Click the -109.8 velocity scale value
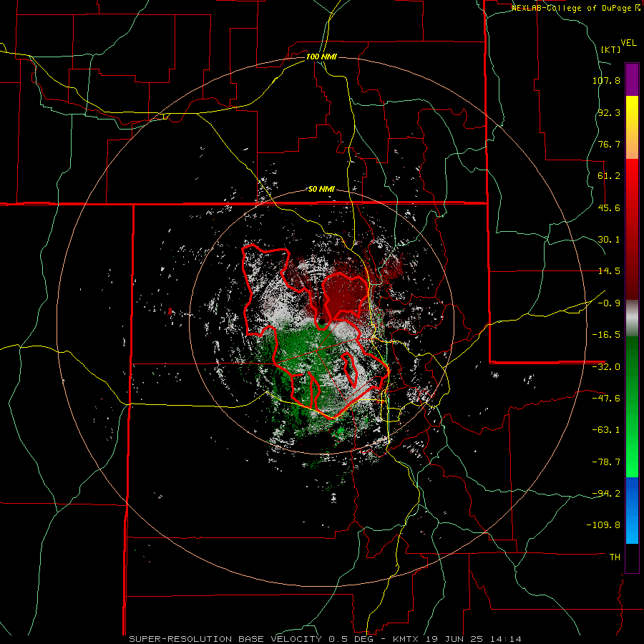Image resolution: width=644 pixels, height=644 pixels. 603,525
